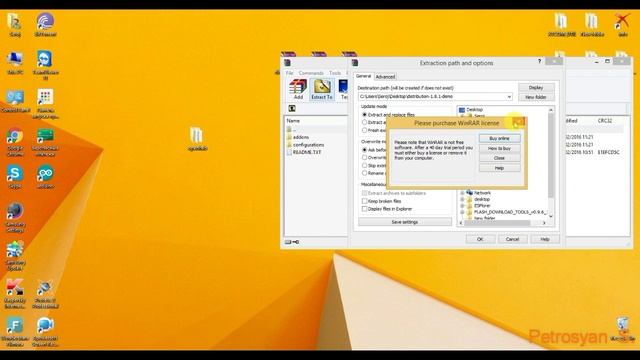The image size is (640, 360).
Task: Select the red X desktop icon
Action: click(x=622, y=25)
